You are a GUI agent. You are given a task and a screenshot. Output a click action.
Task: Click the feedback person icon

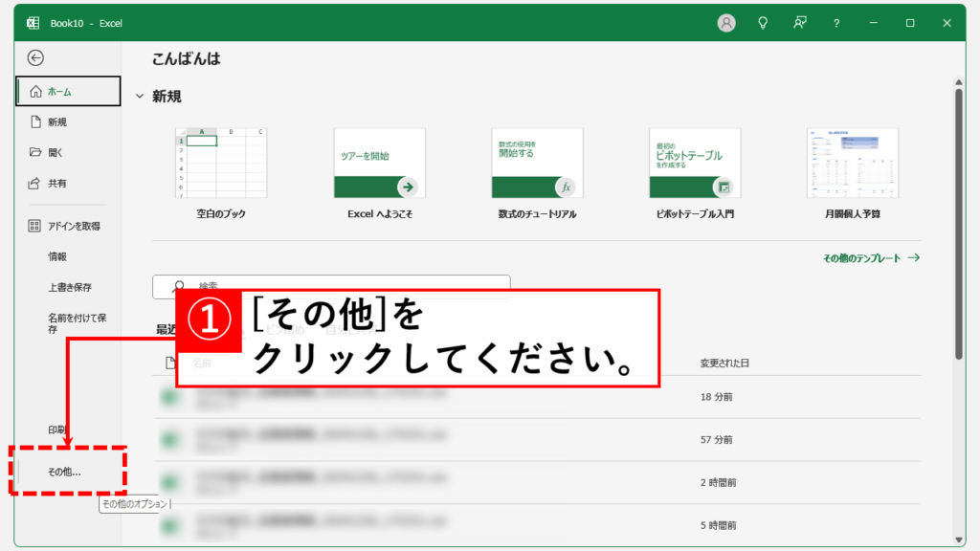pyautogui.click(x=799, y=23)
